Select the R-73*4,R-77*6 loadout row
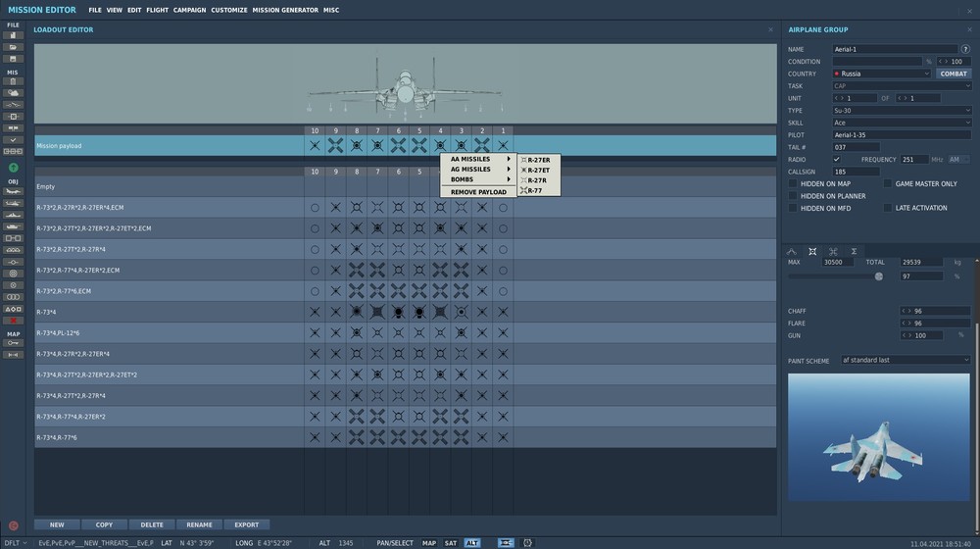The width and height of the screenshot is (980, 549). coord(405,437)
